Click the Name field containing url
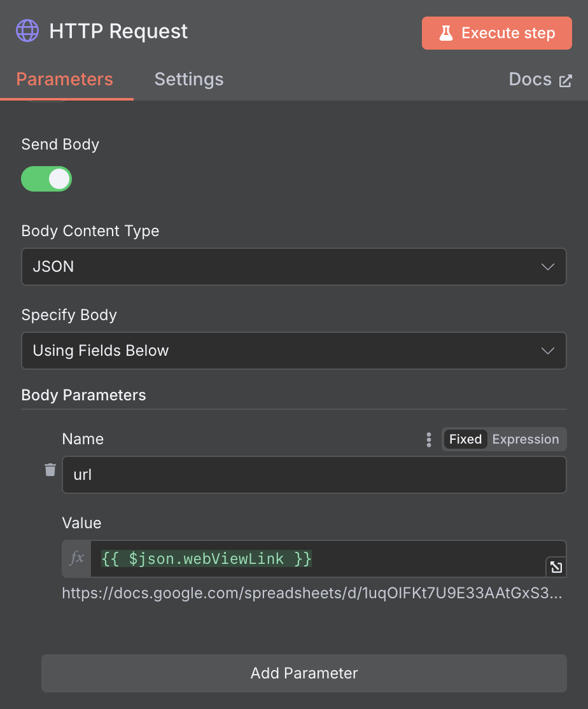The image size is (588, 709). pyautogui.click(x=314, y=475)
